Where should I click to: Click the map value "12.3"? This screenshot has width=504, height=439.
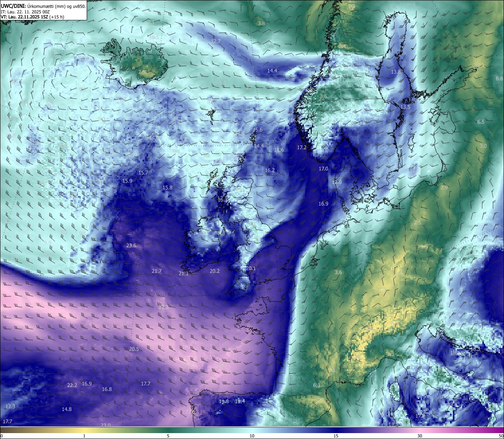point(10,406)
